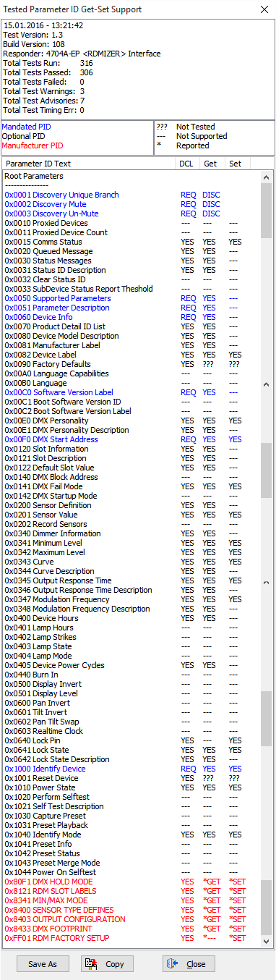Screen dimensions: 276x980
Task: Select the 0x1000 Identify Device row
Action: click(131, 769)
